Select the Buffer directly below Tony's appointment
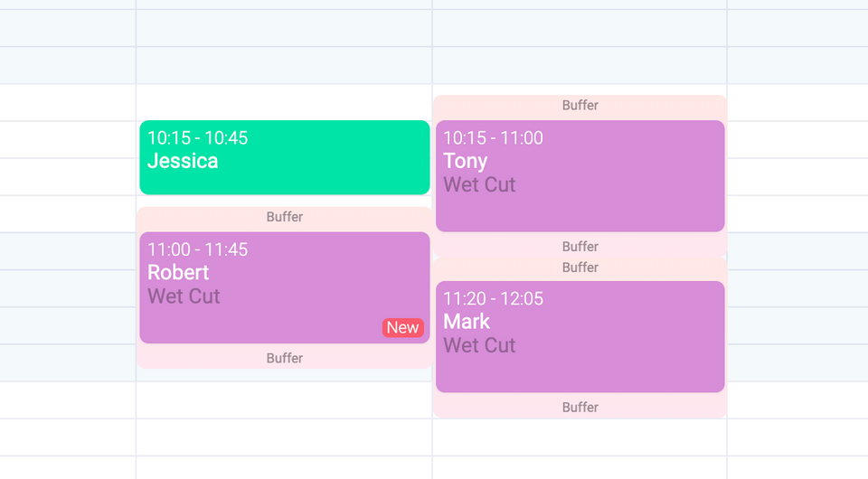The height and width of the screenshot is (479, 868). tap(580, 246)
